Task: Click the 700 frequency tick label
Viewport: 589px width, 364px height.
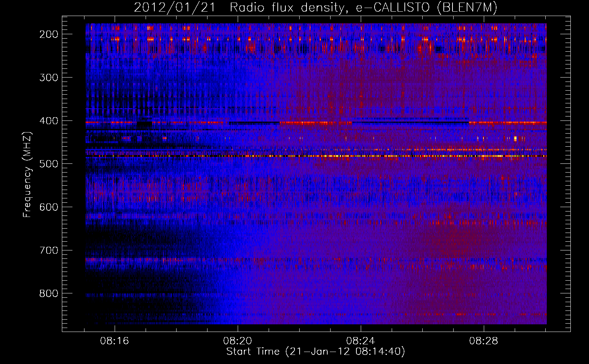Action: pyautogui.click(x=49, y=250)
